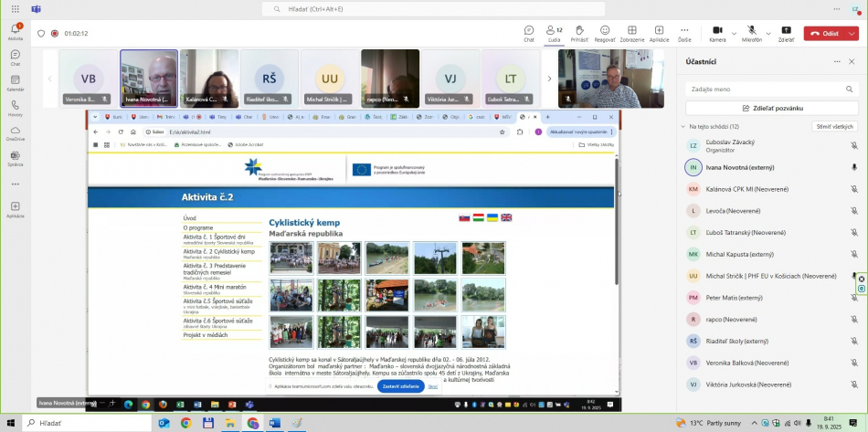Toggle the Kamera on or off

point(715,30)
